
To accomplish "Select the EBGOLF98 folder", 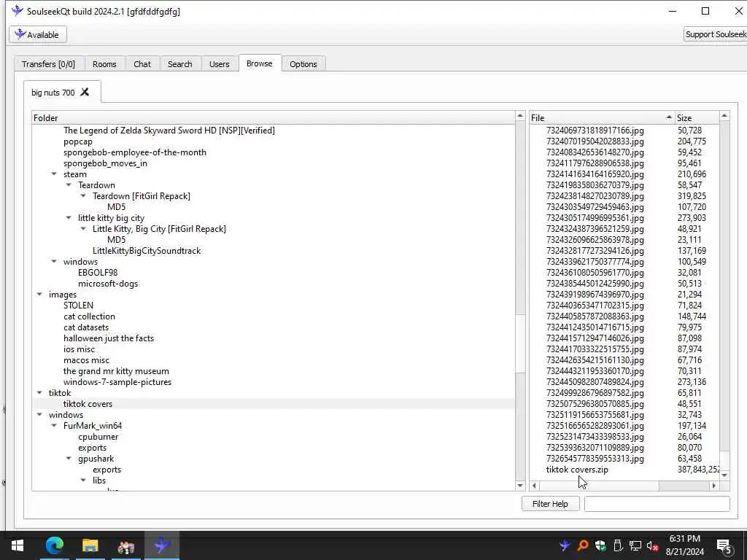I will pos(98,273).
